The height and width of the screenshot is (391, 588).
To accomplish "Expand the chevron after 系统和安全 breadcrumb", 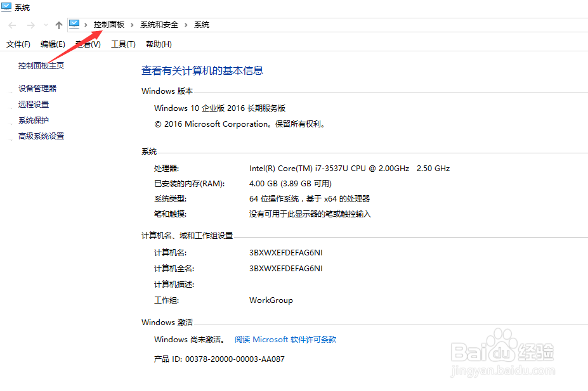I will pyautogui.click(x=186, y=24).
